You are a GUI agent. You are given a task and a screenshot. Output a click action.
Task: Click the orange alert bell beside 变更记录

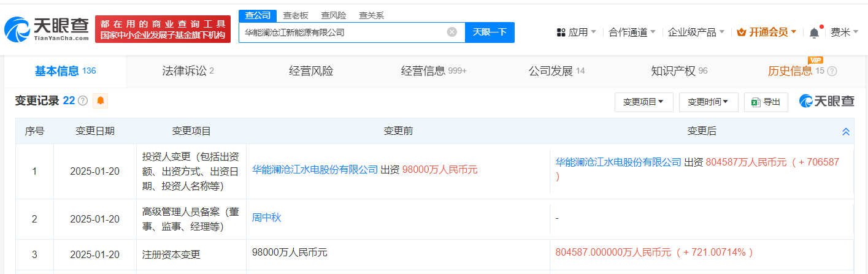click(x=100, y=101)
